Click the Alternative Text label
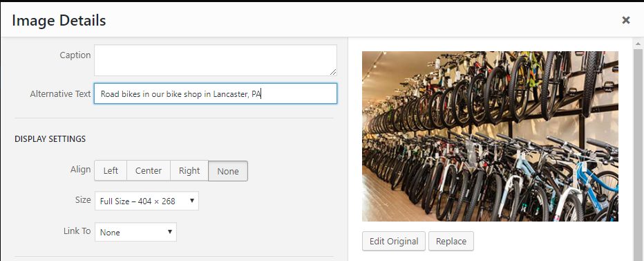This screenshot has width=644, height=261. [x=60, y=94]
